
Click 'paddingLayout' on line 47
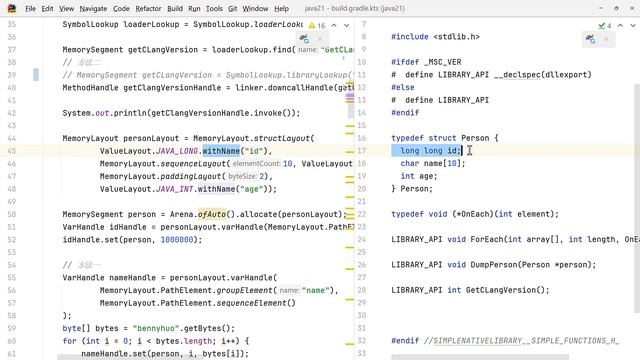click(x=191, y=176)
